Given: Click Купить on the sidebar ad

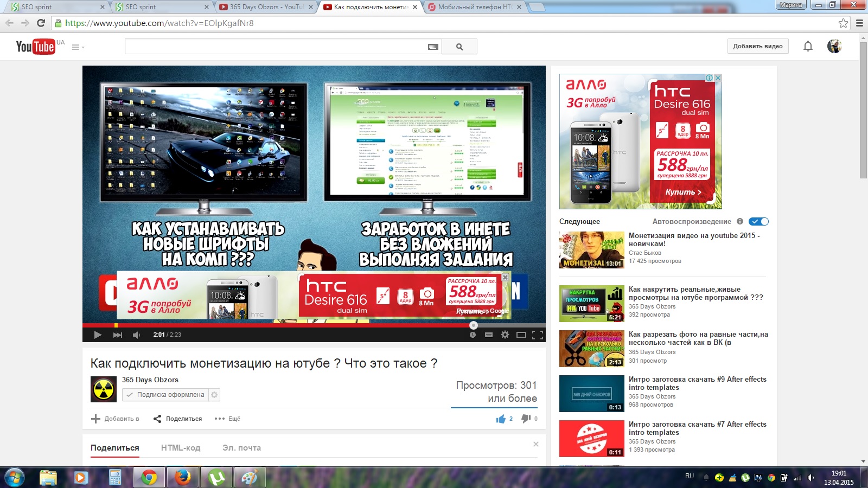Looking at the screenshot, I should pos(683,192).
